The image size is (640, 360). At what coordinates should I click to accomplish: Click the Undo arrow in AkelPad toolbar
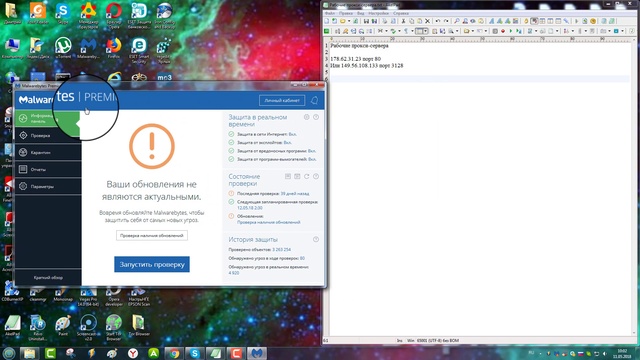tap(438, 21)
